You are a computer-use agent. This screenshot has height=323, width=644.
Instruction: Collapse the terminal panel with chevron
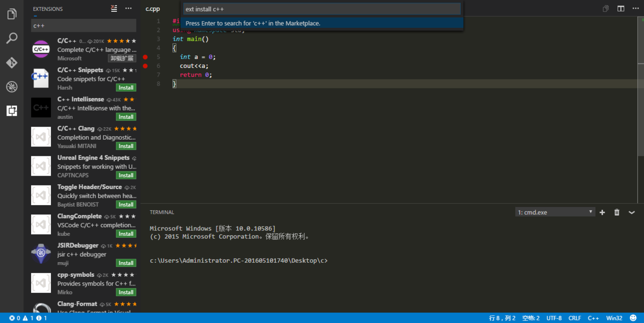(x=632, y=212)
